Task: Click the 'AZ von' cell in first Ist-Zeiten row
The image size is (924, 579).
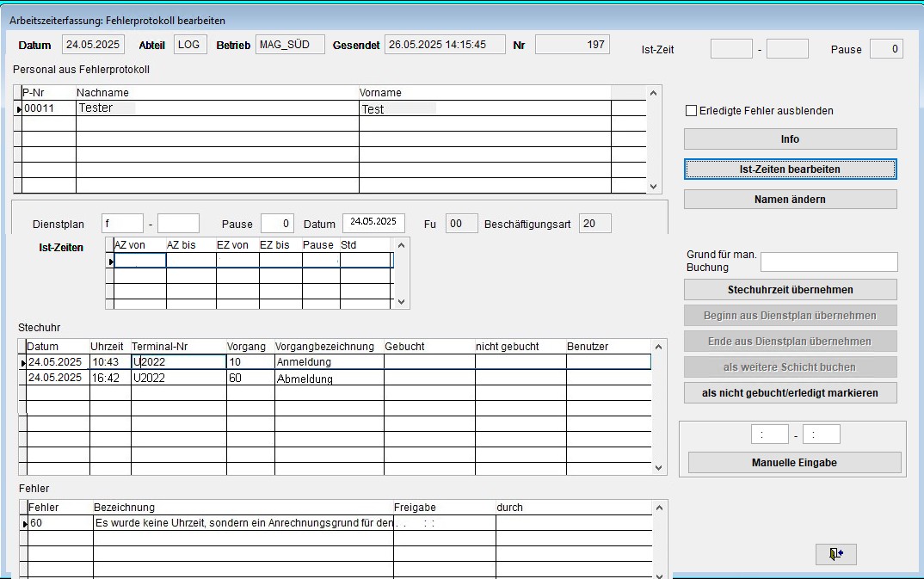Action: 139,261
